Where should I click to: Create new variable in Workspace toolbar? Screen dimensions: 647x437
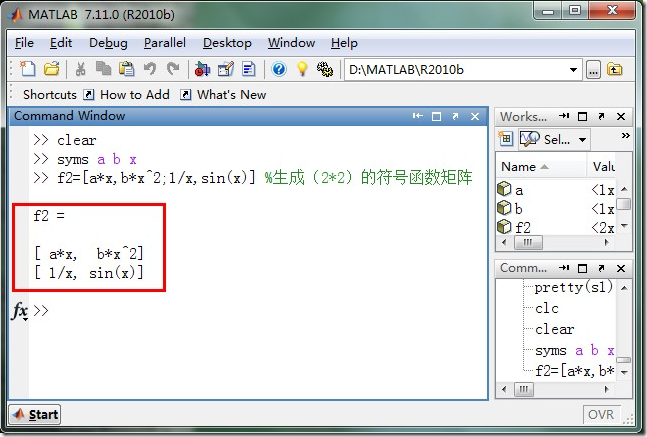505,139
